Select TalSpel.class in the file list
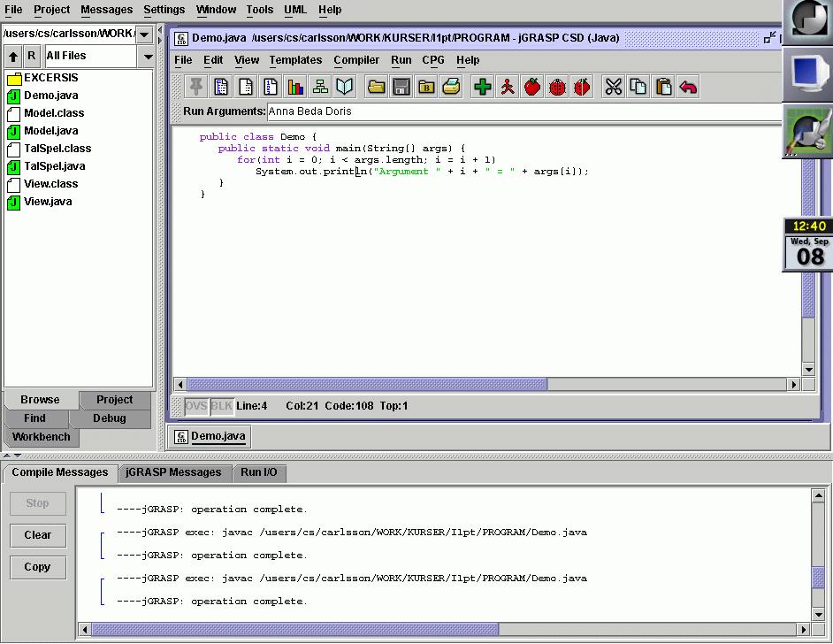This screenshot has height=644, width=833. pyautogui.click(x=50, y=149)
